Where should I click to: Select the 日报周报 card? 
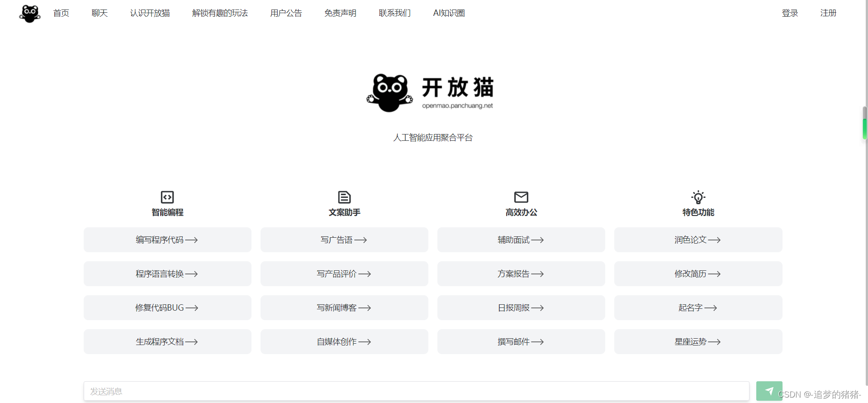pyautogui.click(x=521, y=307)
